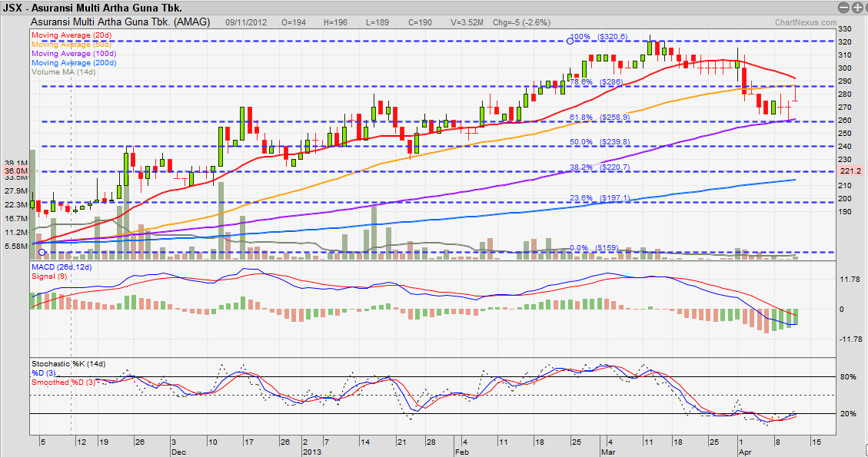Click the Moving Average (100d) legend label
Viewport: 868px width, 457px height.
point(75,53)
